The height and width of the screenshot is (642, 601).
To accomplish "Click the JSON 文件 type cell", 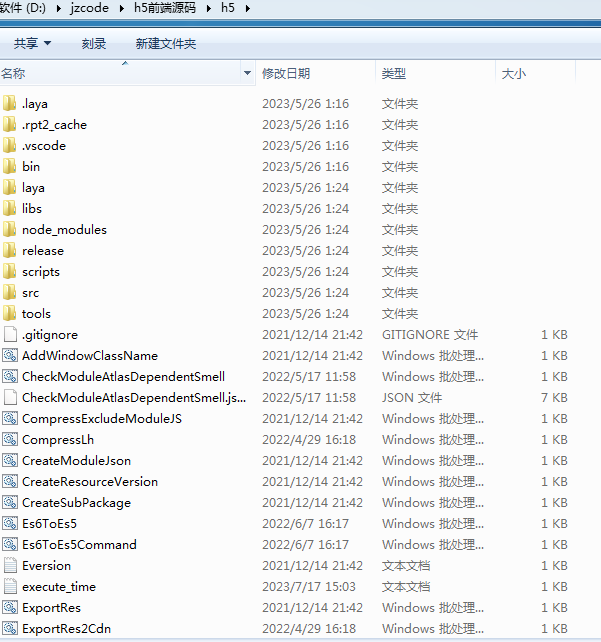I will tap(412, 398).
